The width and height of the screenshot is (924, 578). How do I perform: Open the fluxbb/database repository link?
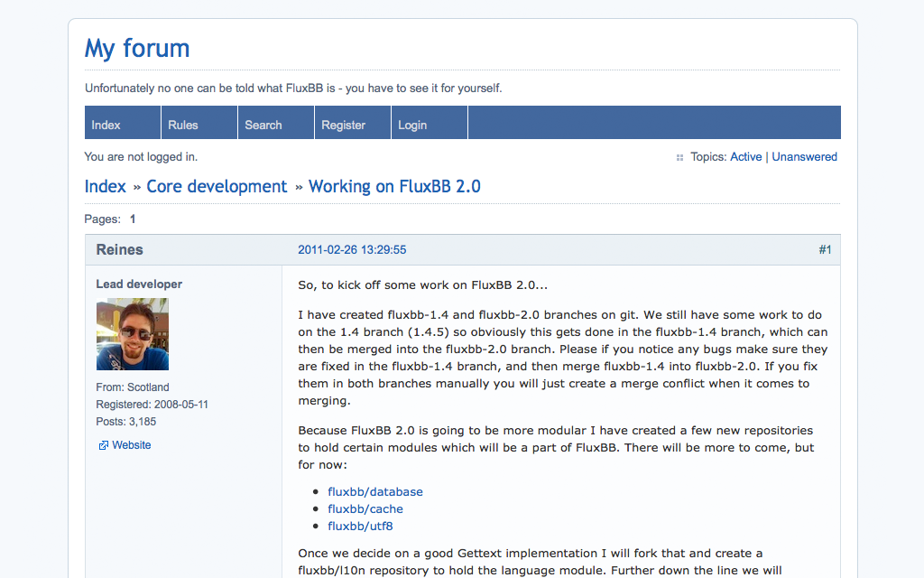pos(375,492)
